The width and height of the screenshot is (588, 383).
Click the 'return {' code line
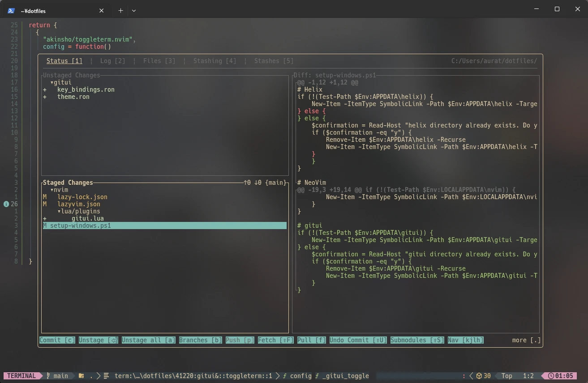point(43,25)
